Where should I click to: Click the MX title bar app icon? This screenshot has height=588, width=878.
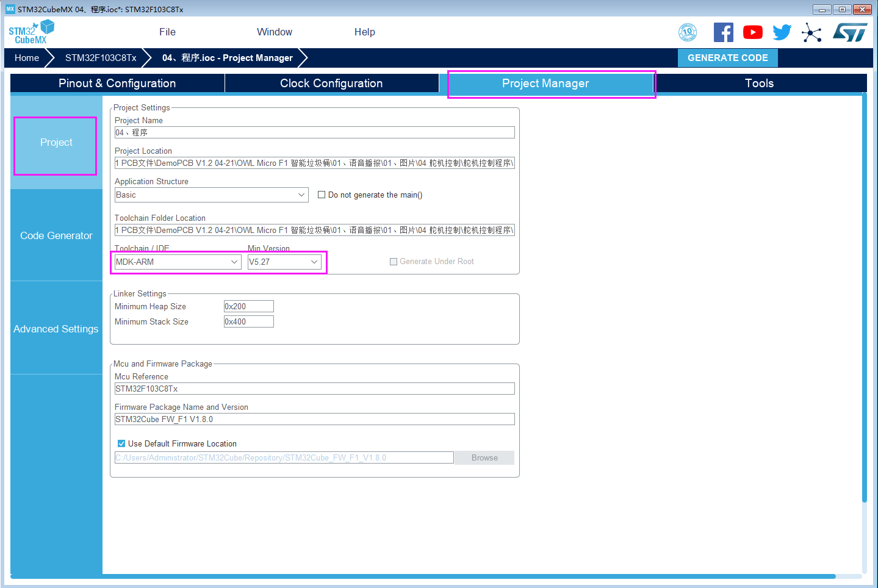click(10, 9)
